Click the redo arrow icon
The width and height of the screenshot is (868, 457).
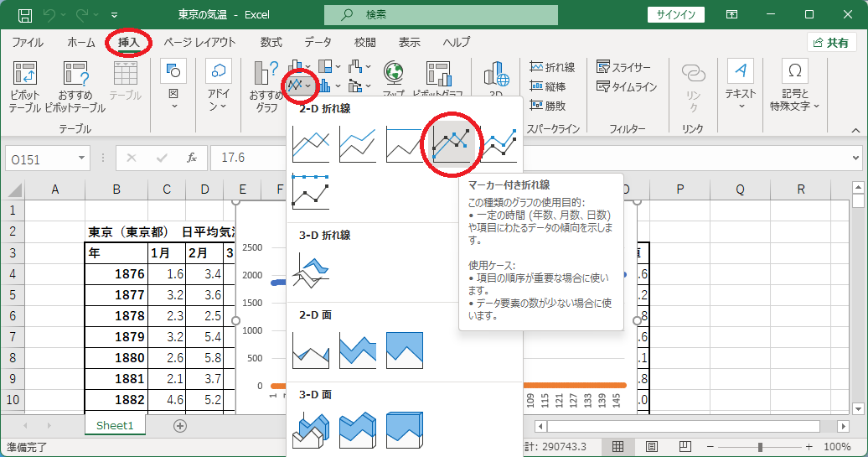[84, 15]
